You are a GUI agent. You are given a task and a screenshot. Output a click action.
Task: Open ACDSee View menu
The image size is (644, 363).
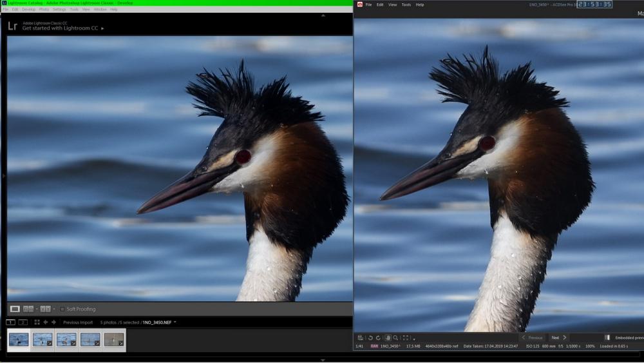(x=393, y=5)
